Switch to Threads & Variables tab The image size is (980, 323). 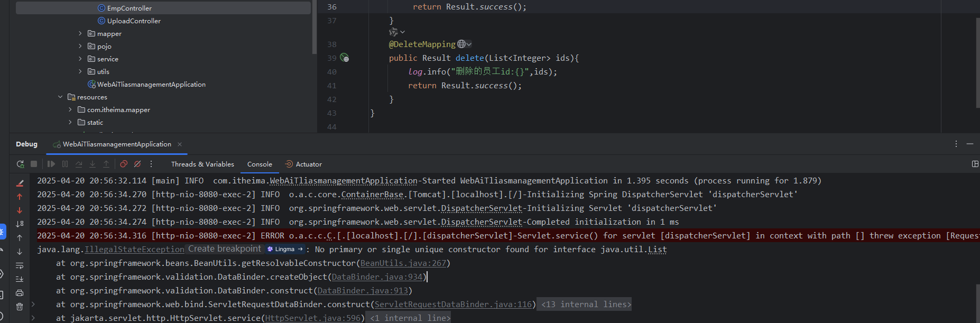click(x=202, y=164)
